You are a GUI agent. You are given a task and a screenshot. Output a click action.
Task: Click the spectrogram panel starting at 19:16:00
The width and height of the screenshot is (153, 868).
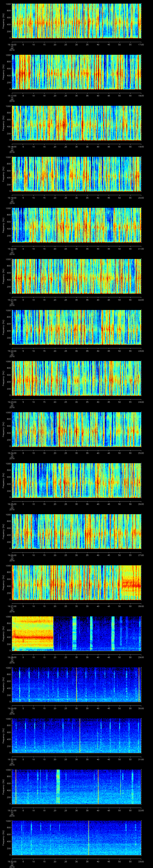76,21
